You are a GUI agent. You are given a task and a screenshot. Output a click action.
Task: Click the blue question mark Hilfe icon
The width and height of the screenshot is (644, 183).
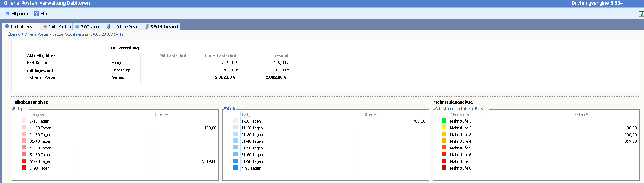click(36, 14)
